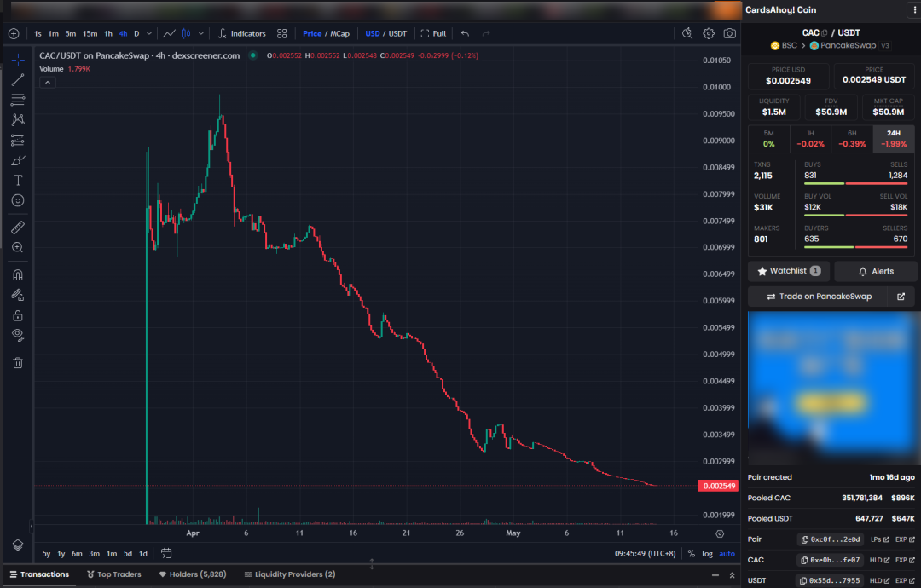Activate the zoom in tool
921x588 pixels.
(18, 248)
